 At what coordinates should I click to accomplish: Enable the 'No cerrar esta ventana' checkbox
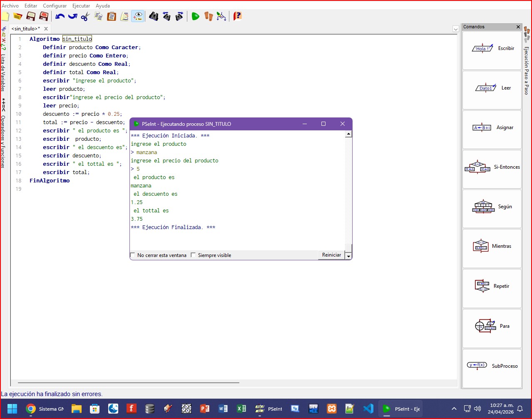[x=133, y=255]
